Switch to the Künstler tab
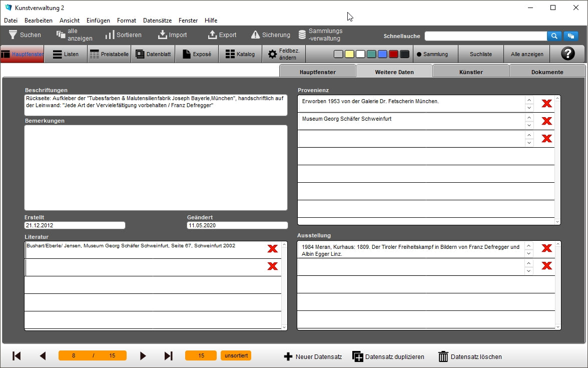588x368 pixels. tap(470, 72)
